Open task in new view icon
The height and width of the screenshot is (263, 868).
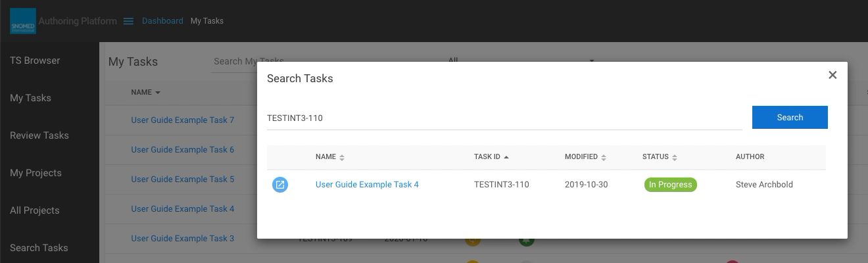point(280,185)
